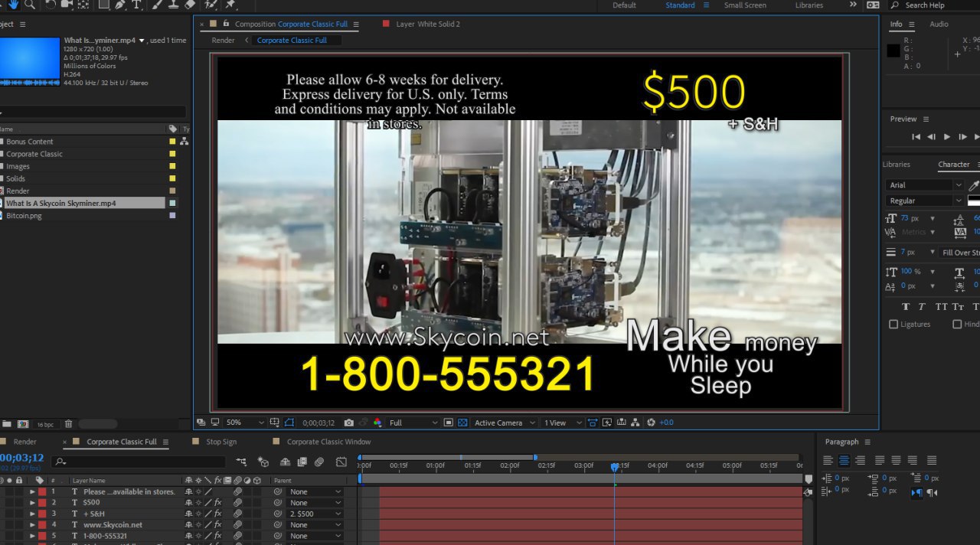Enable Frame Blending for the composition
Image resolution: width=980 pixels, height=545 pixels.
[302, 462]
